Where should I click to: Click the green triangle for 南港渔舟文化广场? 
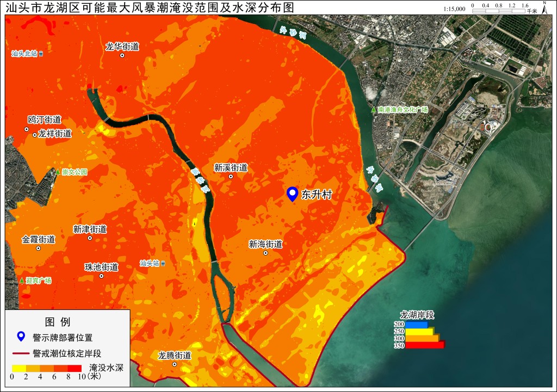tap(374, 110)
